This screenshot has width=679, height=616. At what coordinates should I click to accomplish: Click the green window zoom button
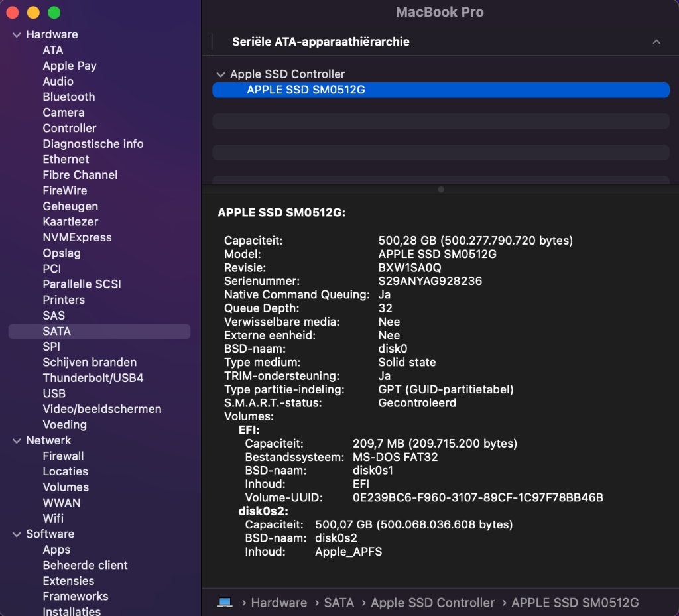click(54, 13)
